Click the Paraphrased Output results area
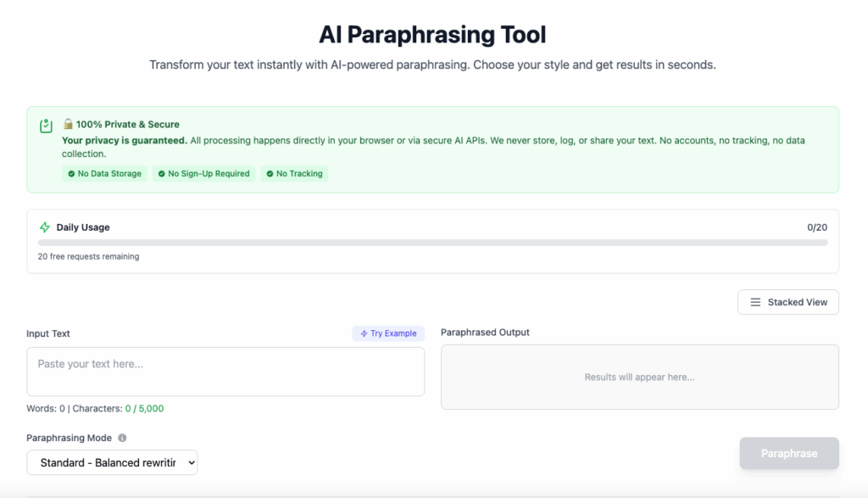868x498 pixels. tap(639, 378)
